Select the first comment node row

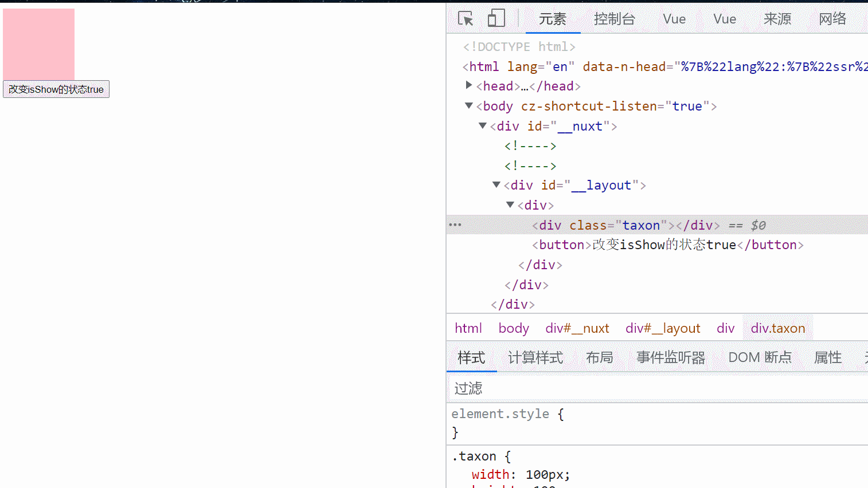(530, 145)
